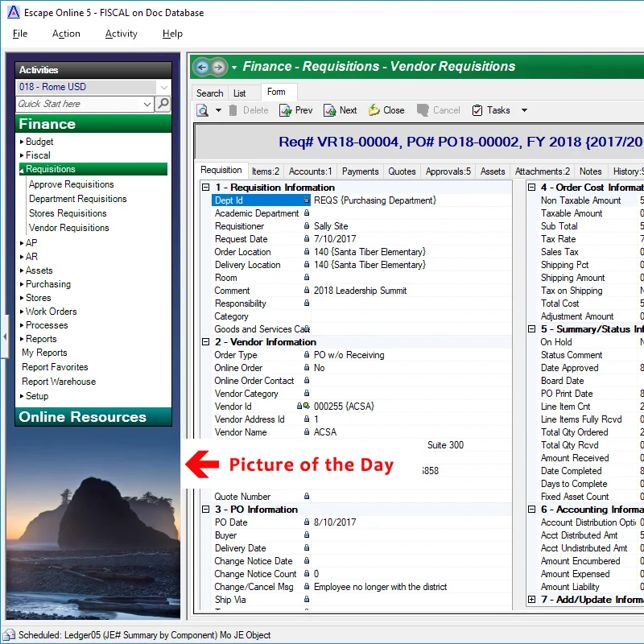Screen dimensions: 644x644
Task: Click the back navigation arrow
Action: pyautogui.click(x=202, y=67)
